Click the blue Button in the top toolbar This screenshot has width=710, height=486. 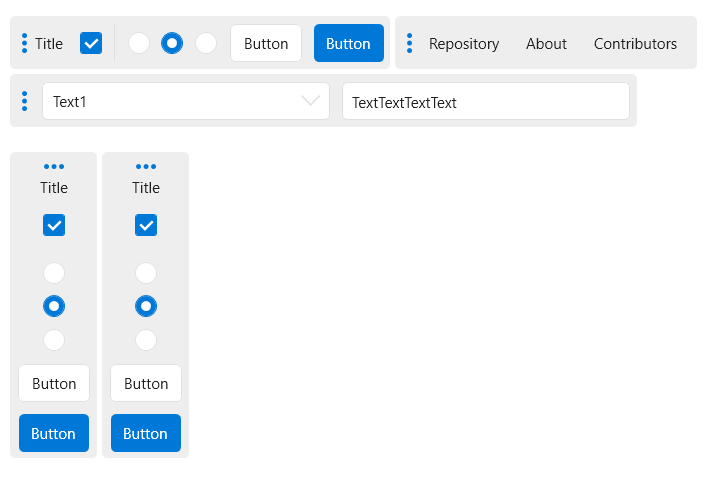[349, 43]
